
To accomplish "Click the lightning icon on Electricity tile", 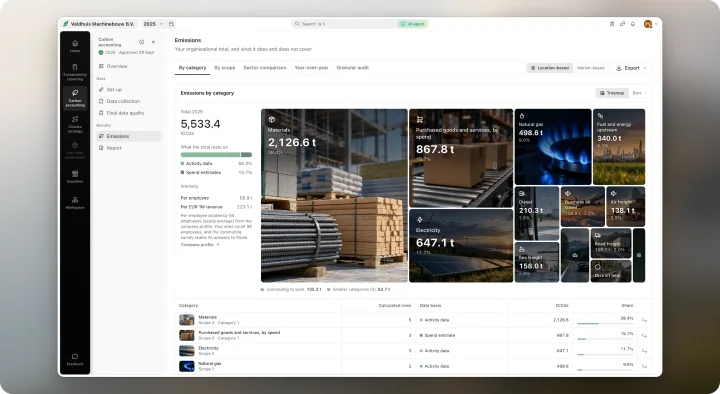I will coord(419,220).
